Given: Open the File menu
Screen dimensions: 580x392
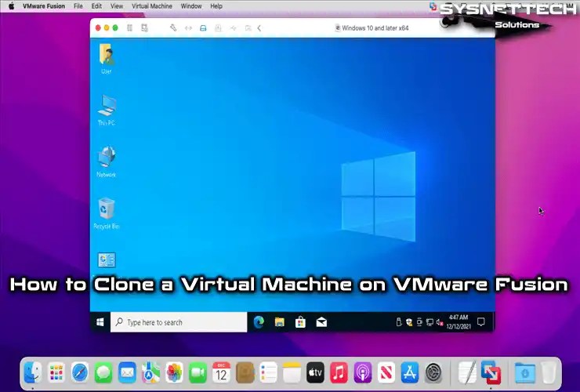Looking at the screenshot, I should [78, 6].
